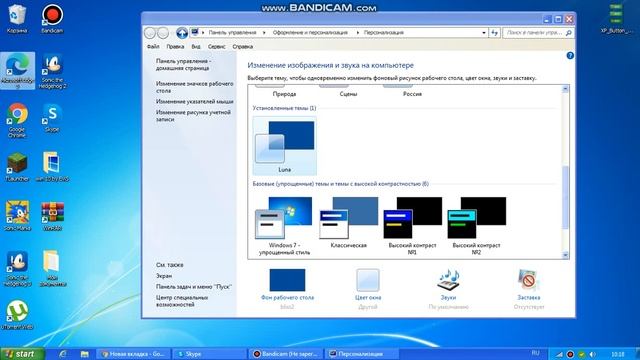Open Цвет окна color settings

pos(368,289)
